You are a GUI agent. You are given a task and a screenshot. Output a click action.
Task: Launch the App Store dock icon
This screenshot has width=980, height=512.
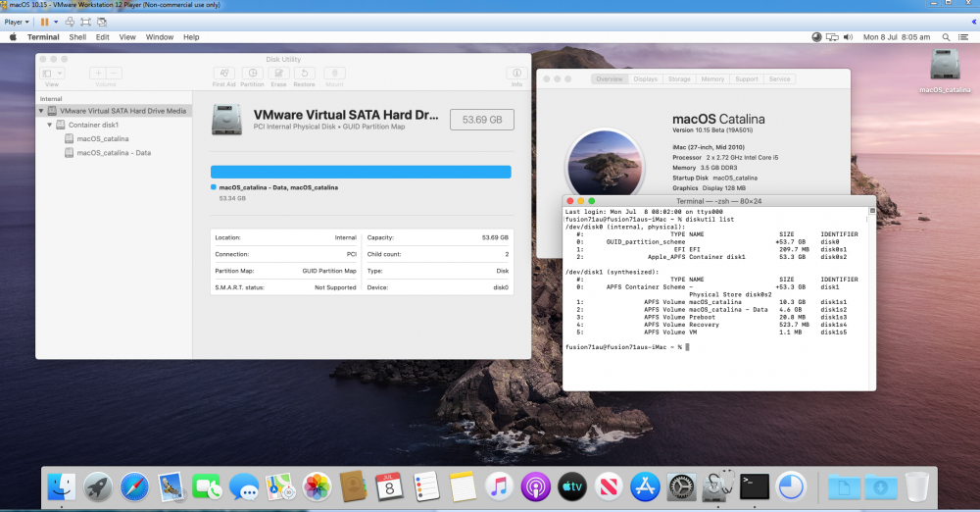tap(645, 486)
